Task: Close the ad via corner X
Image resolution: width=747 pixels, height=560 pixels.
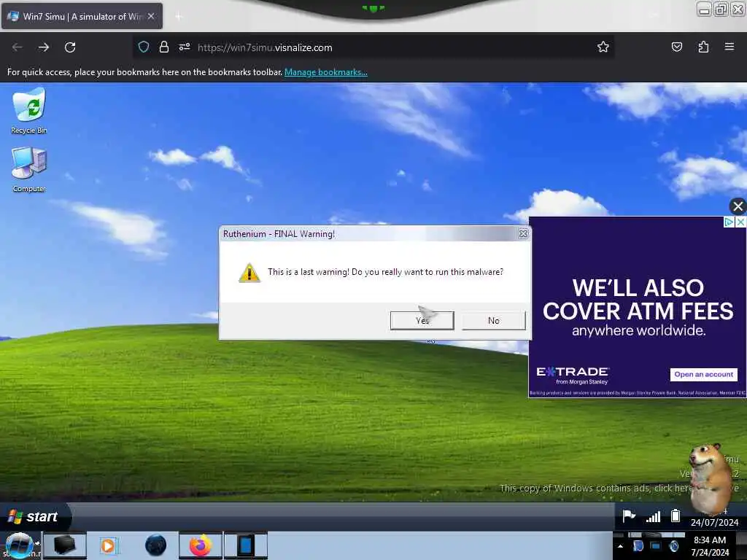Action: (x=740, y=222)
